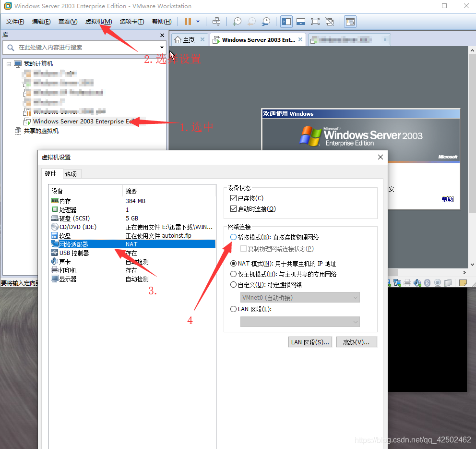Select LAN 区段(L) radio button
The image size is (476, 449).
tap(233, 309)
